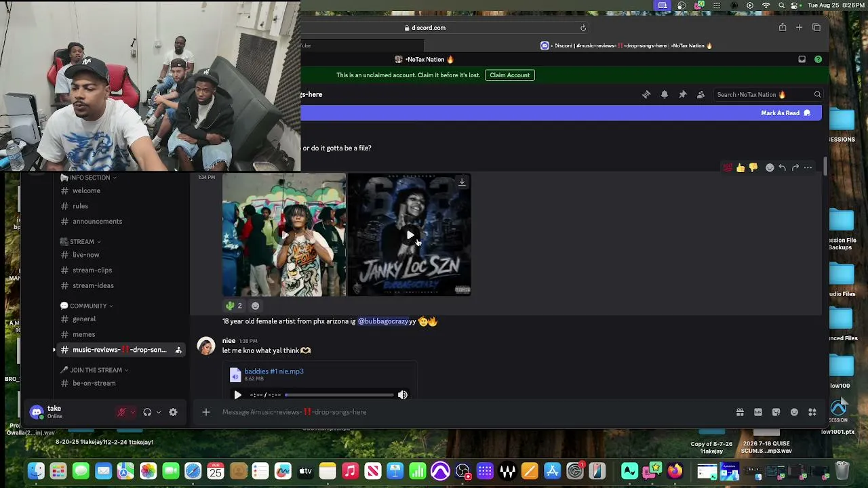The image size is (868, 488).
Task: Open notification settings bell icon
Action: click(665, 94)
